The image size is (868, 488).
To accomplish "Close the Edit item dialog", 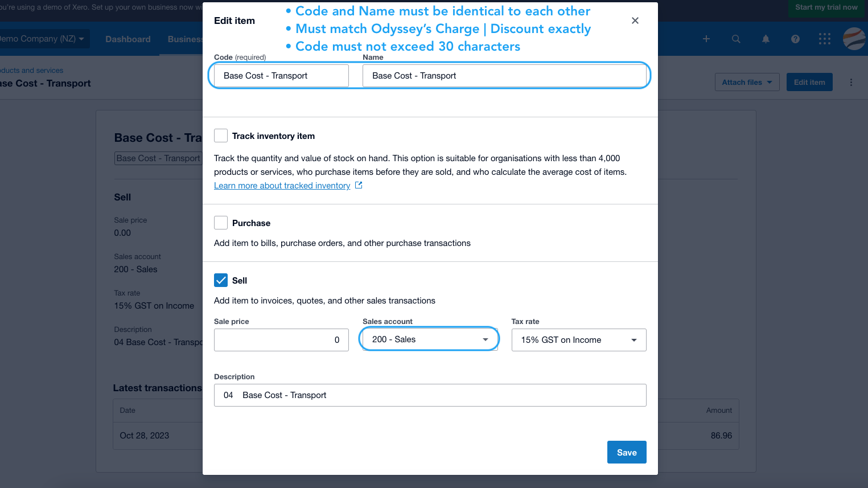I will click(x=635, y=20).
